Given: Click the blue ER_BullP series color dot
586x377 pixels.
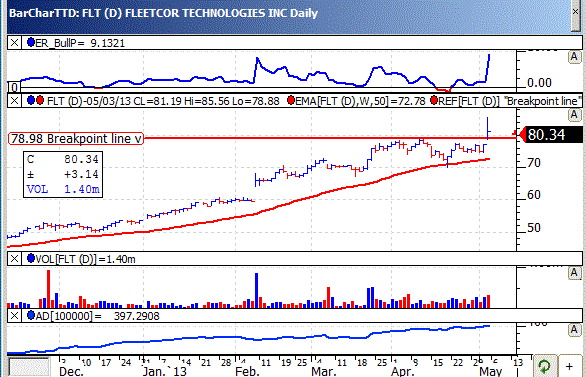Looking at the screenshot, I should click(31, 42).
